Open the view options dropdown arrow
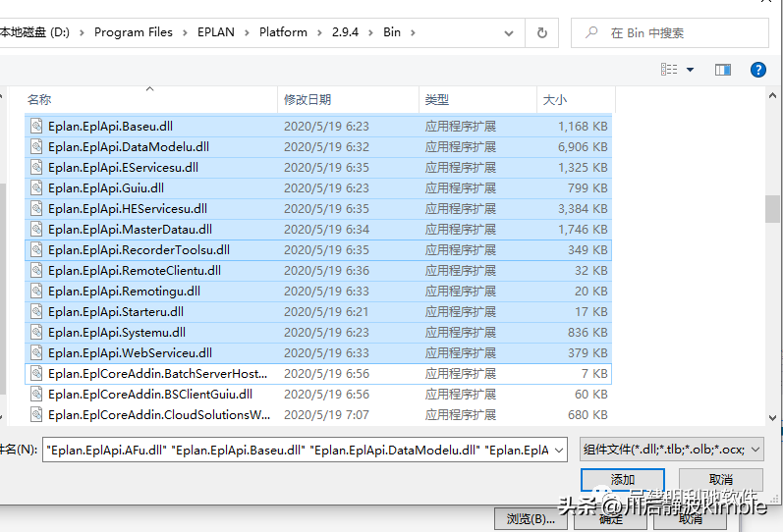This screenshot has width=783, height=532. click(x=690, y=70)
